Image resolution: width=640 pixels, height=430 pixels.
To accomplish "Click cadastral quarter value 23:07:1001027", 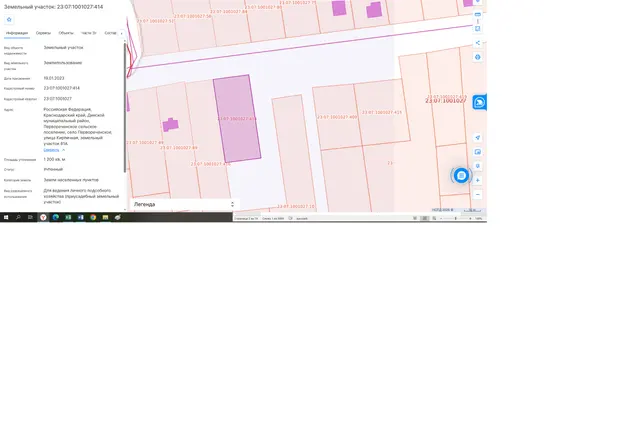I will coord(58,99).
